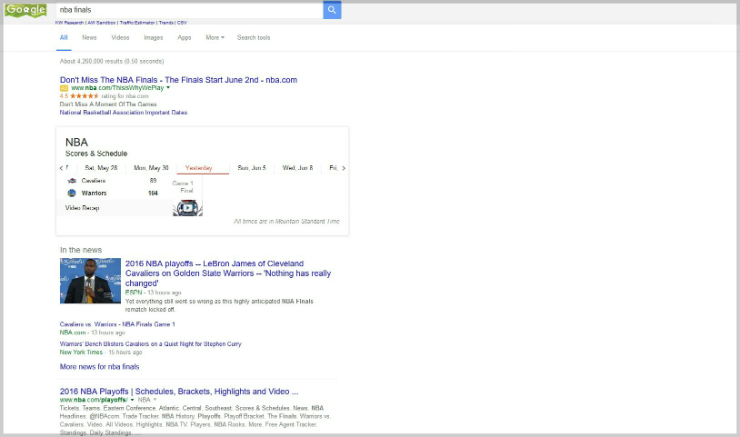Click the Warriors team logo

tap(72, 193)
